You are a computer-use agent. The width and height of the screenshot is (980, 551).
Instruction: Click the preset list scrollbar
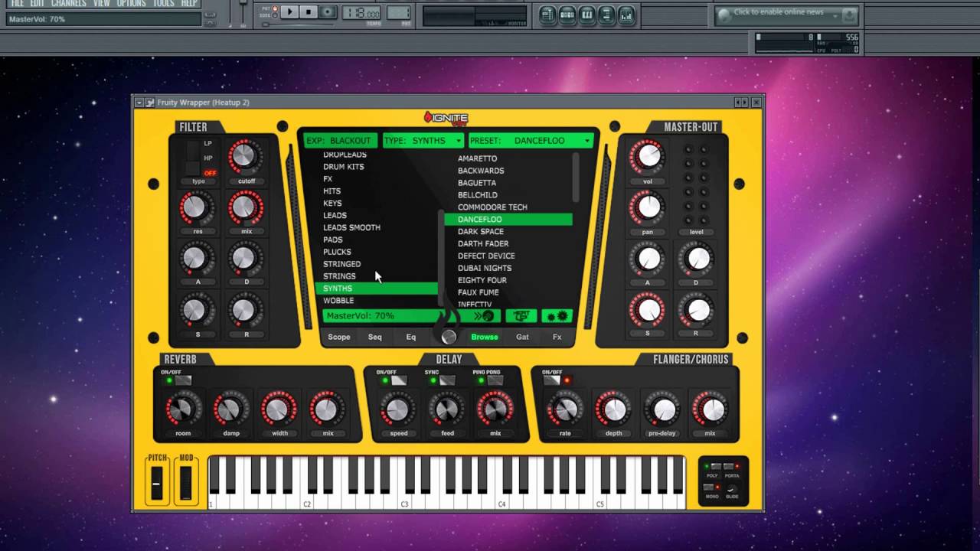tap(576, 178)
